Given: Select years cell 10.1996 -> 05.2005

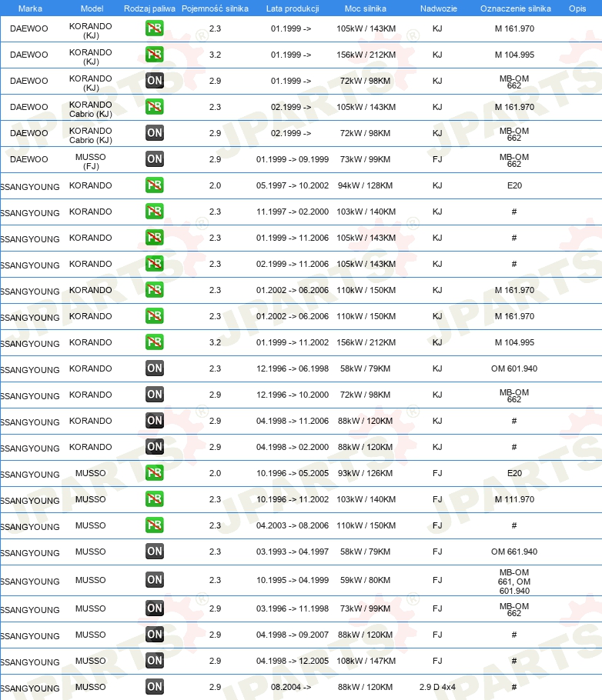Looking at the screenshot, I should [x=293, y=473].
